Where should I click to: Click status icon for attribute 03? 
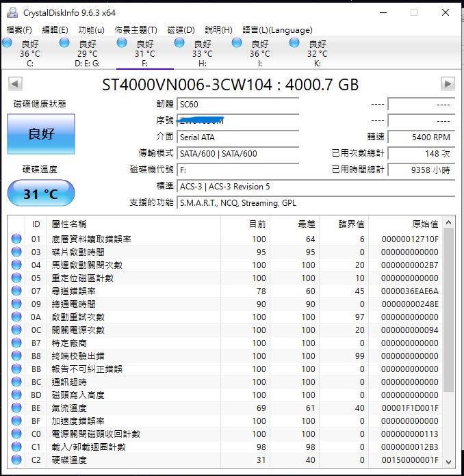click(16, 252)
